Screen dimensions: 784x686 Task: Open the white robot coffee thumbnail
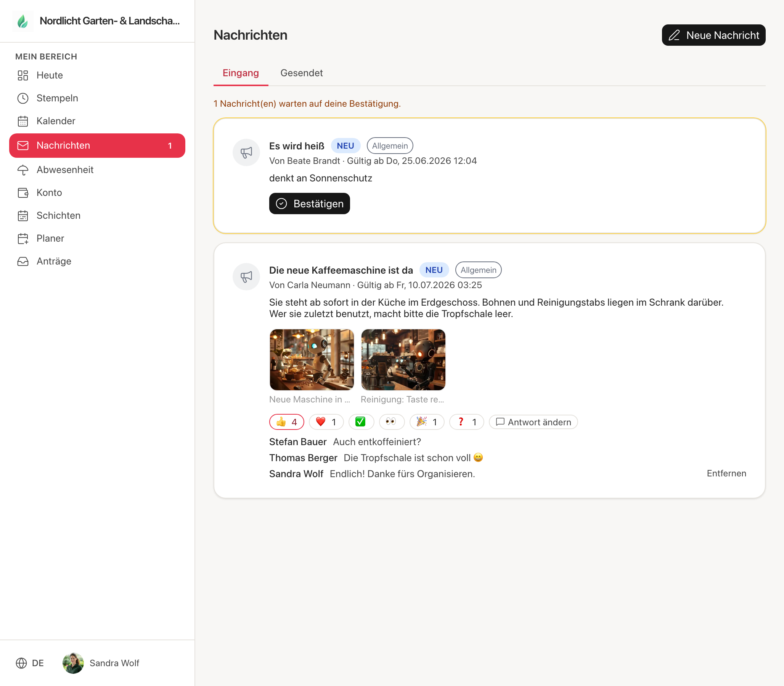(312, 360)
